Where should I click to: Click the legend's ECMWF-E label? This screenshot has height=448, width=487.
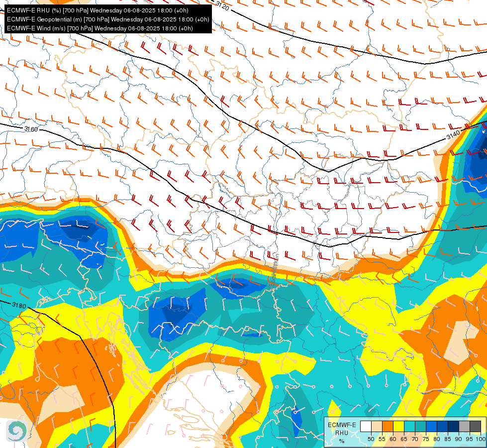342,425
